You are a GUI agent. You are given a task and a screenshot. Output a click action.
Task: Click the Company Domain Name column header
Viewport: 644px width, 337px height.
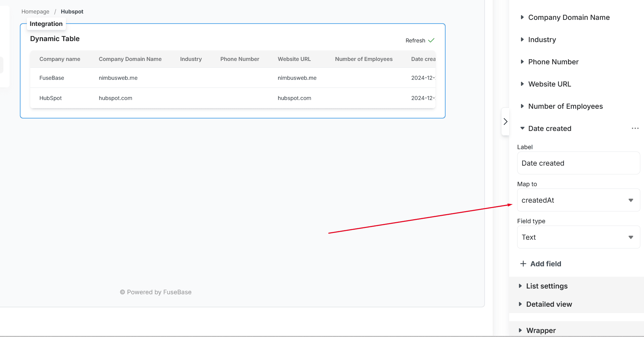tap(130, 59)
